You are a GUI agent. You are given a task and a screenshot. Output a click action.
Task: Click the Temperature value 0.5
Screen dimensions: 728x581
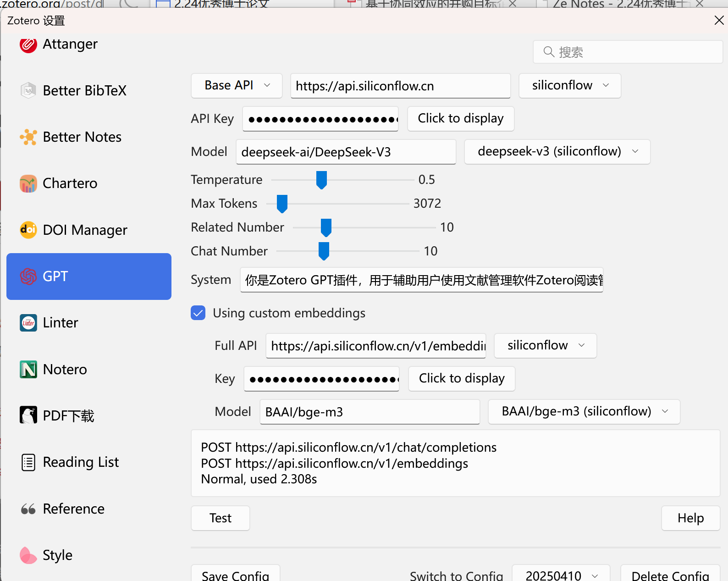tap(427, 180)
